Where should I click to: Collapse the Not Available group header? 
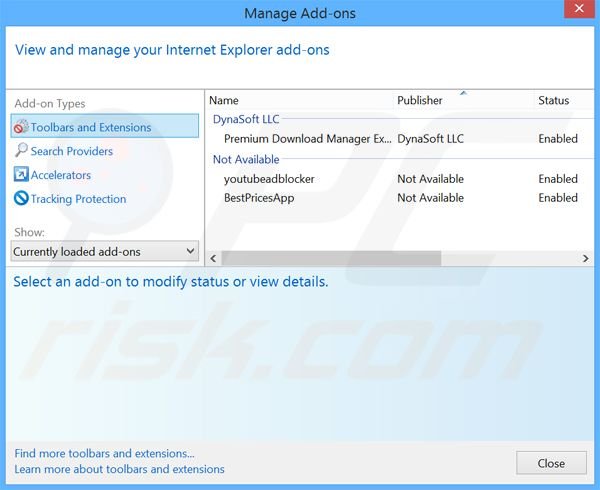[x=246, y=160]
